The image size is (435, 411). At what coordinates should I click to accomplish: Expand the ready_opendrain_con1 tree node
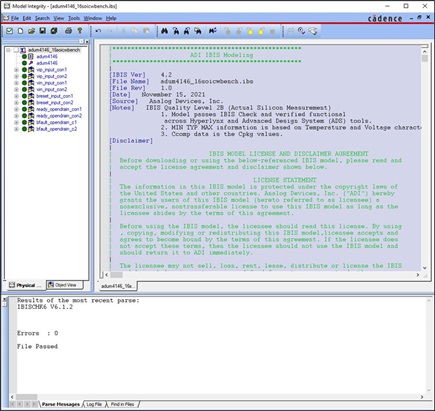(x=16, y=109)
